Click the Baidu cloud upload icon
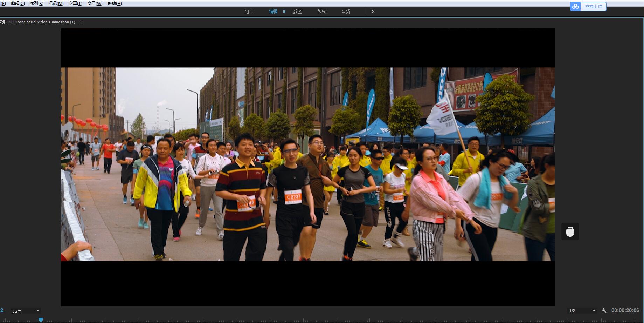This screenshot has height=323, width=644. (575, 7)
